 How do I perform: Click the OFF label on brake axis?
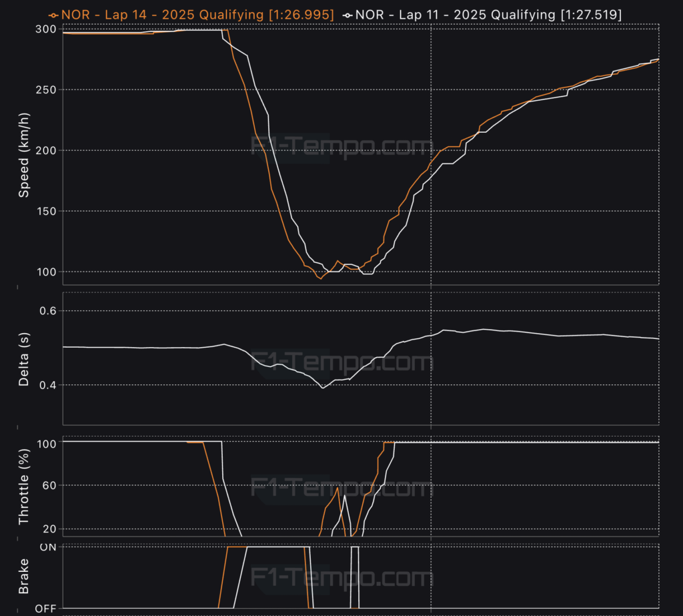(x=46, y=609)
